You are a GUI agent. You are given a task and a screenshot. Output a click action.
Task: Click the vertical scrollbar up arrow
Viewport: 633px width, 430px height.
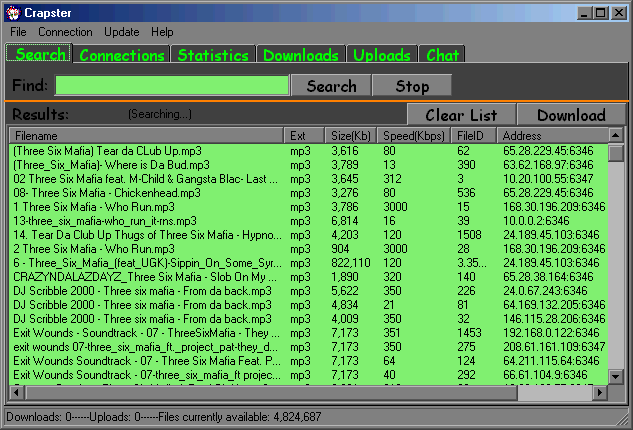click(x=616, y=135)
